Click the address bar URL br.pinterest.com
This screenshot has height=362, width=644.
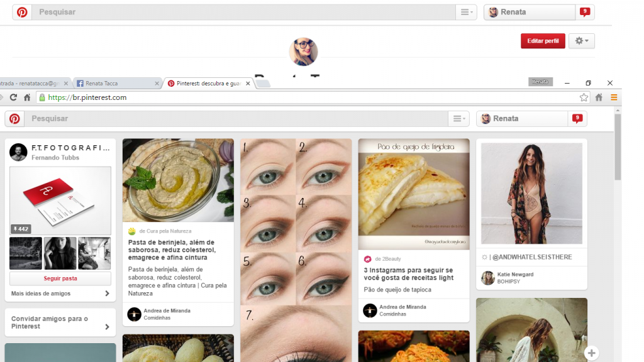pos(87,97)
